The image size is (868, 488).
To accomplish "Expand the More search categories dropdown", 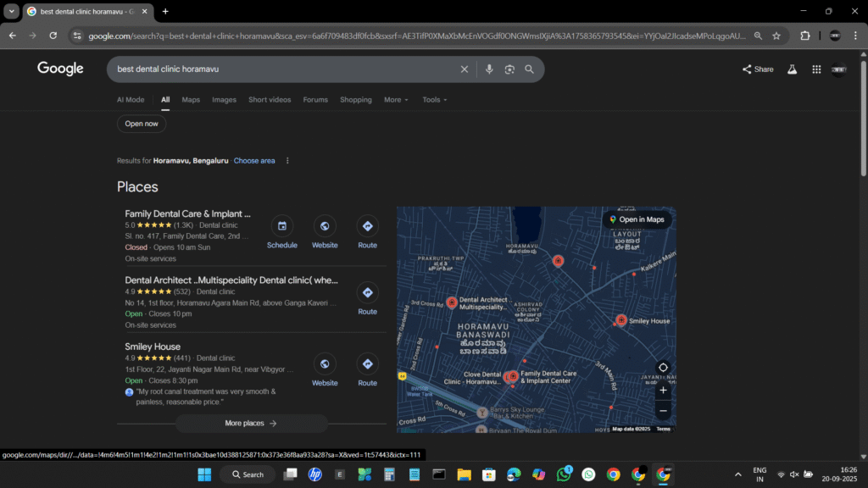I will pos(396,100).
